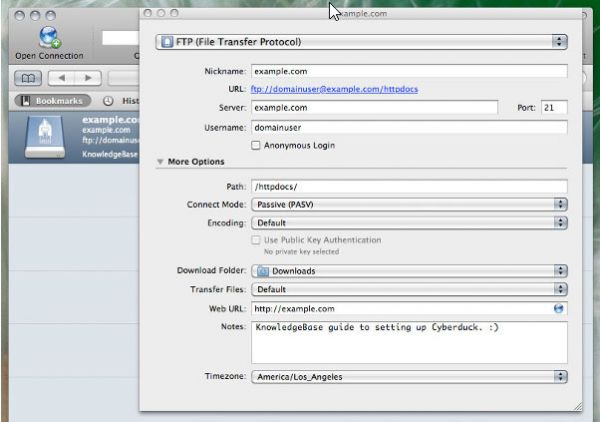Click into the Nickname field
This screenshot has height=422, width=600.
(409, 71)
